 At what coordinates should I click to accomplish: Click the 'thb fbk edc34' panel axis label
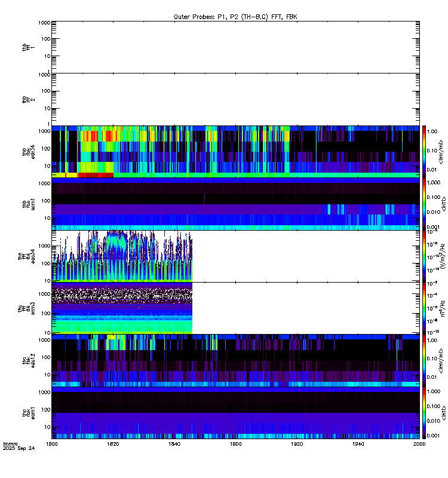[x=29, y=152]
